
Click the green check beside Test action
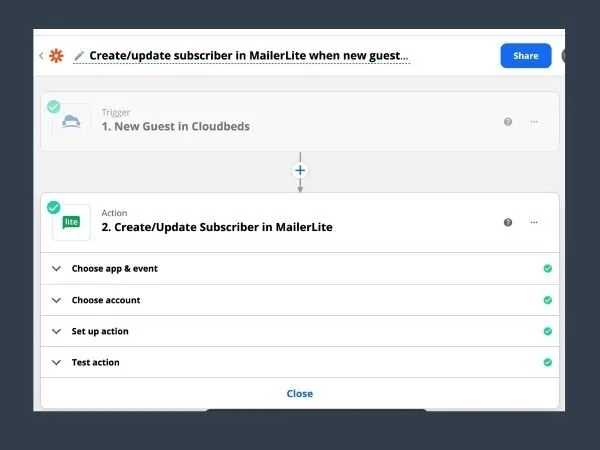tap(547, 362)
